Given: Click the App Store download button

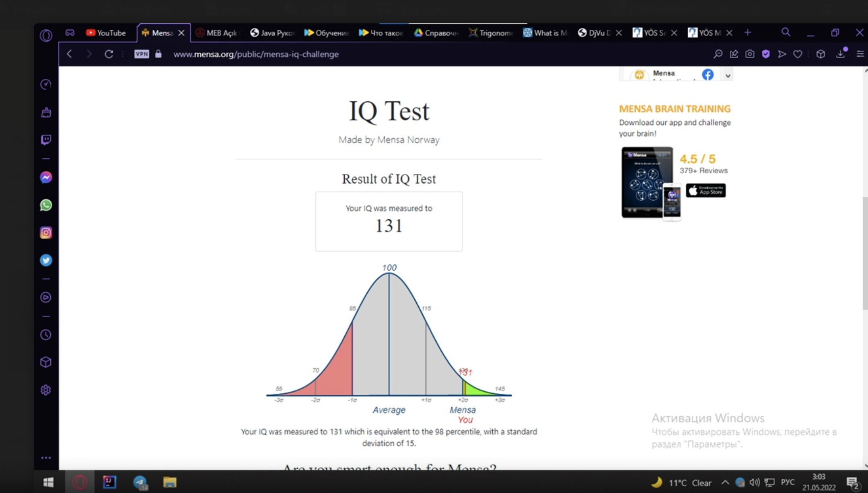Looking at the screenshot, I should point(706,191).
